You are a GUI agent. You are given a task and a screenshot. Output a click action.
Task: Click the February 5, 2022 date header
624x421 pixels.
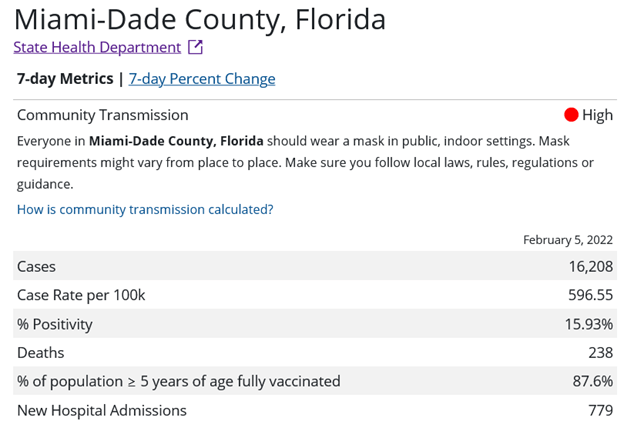pyautogui.click(x=568, y=240)
